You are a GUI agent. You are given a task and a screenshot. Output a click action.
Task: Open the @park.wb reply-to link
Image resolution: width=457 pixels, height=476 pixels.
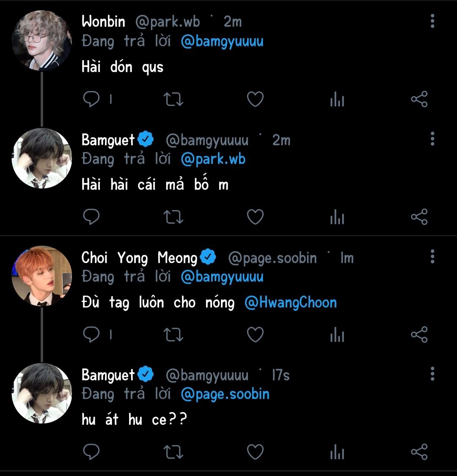click(x=213, y=159)
